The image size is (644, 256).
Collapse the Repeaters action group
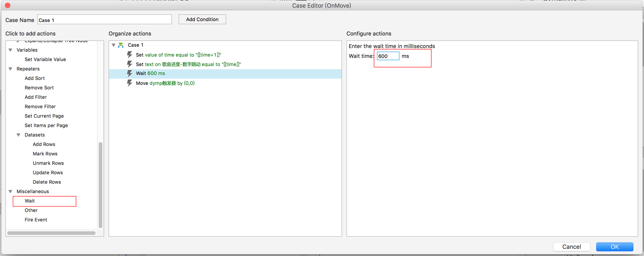pyautogui.click(x=11, y=69)
